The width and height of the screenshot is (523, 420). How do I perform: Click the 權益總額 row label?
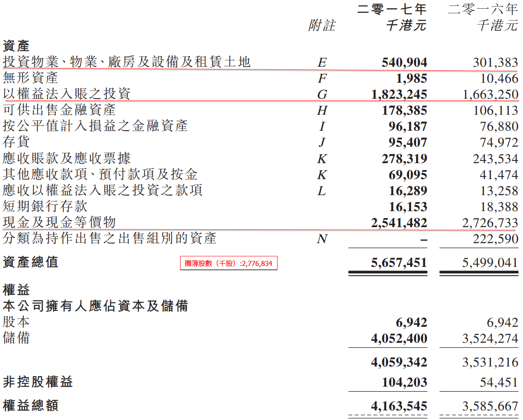point(31,405)
